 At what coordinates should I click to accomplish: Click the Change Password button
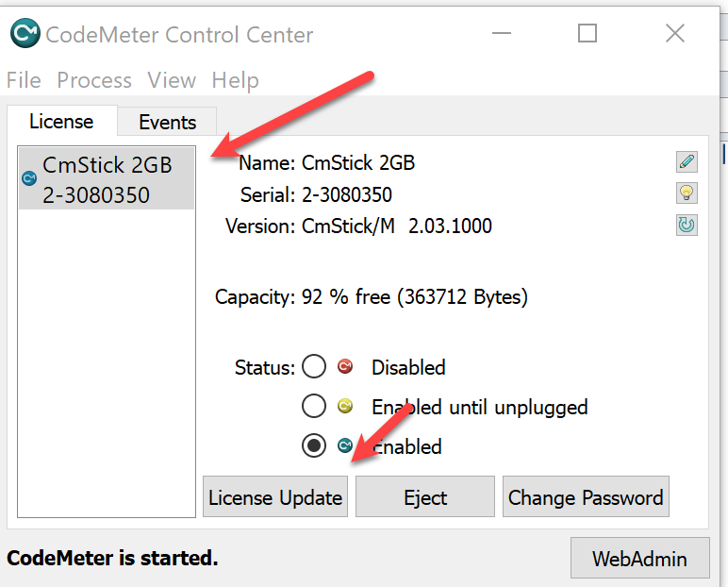pos(586,497)
